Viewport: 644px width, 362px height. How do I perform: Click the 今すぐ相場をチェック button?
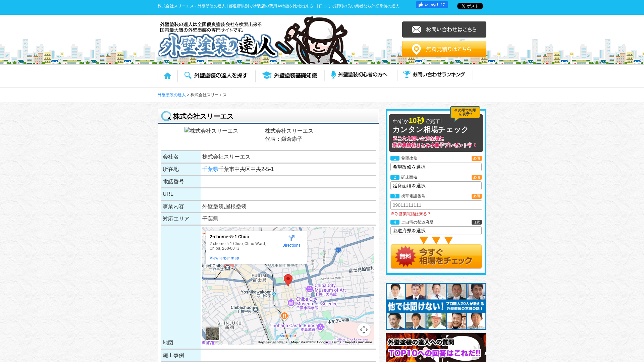coord(436,257)
